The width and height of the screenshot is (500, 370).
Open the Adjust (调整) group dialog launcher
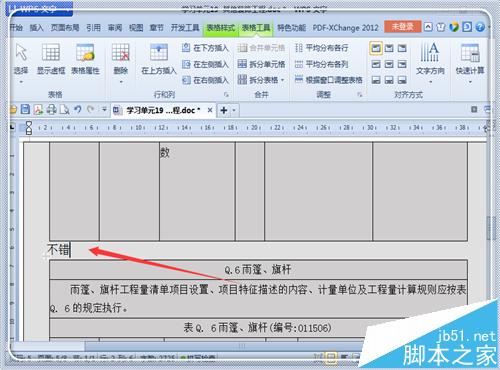[360, 95]
